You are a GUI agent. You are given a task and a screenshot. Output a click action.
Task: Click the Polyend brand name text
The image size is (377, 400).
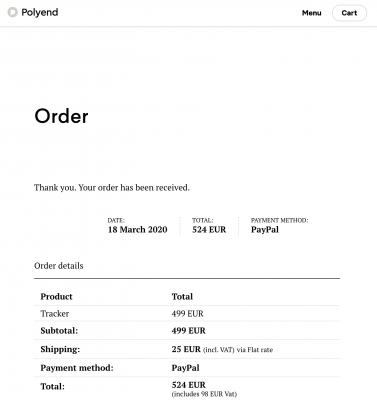(40, 13)
